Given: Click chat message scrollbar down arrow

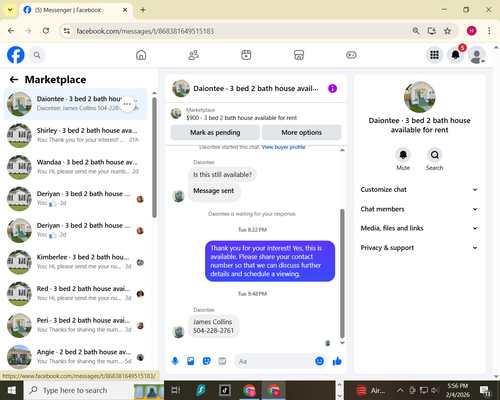Looking at the screenshot, I should (x=342, y=343).
